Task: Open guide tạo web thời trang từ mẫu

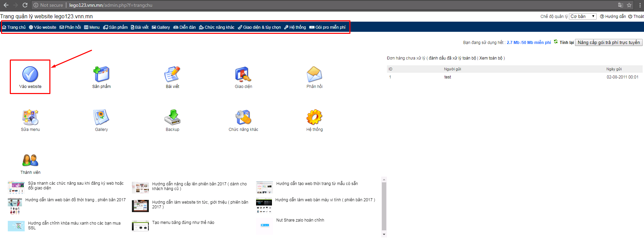Action: [317, 183]
